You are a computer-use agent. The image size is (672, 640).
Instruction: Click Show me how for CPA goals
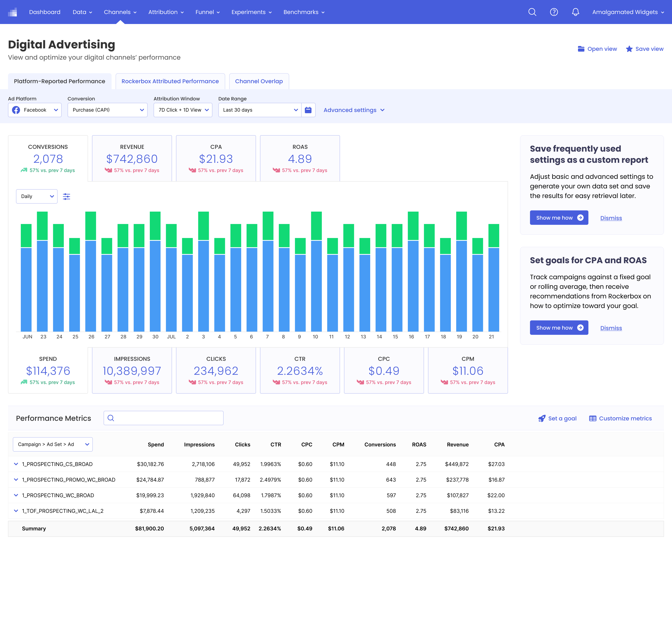pyautogui.click(x=559, y=328)
